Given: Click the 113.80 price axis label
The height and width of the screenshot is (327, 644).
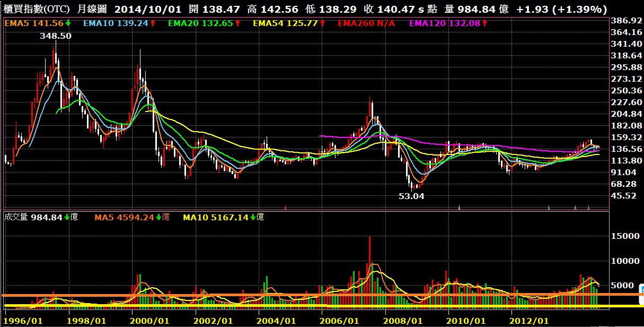Looking at the screenshot, I should click(627, 161).
